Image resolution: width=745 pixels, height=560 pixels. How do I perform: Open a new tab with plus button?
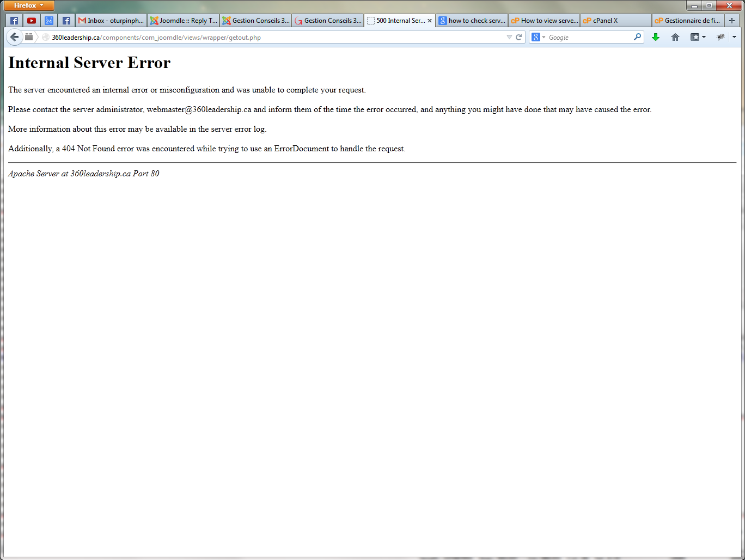[x=732, y=21]
